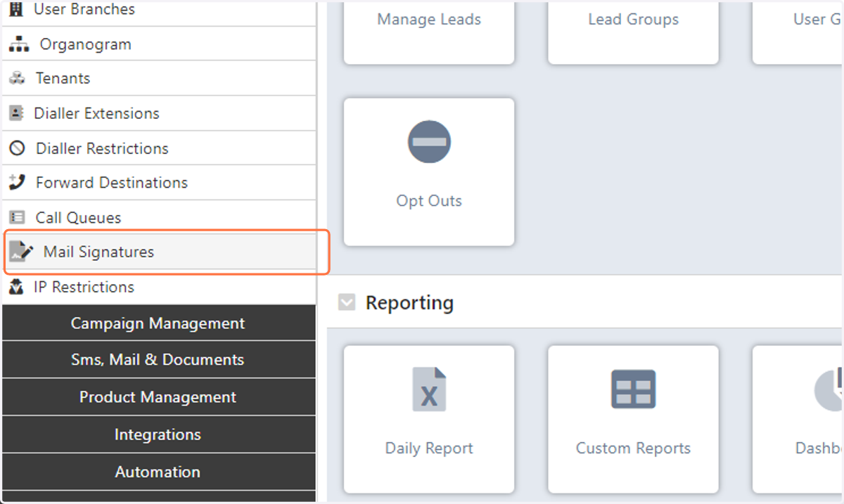Image resolution: width=844 pixels, height=504 pixels.
Task: Expand Sms, Mail & Documents section
Action: pos(159,360)
